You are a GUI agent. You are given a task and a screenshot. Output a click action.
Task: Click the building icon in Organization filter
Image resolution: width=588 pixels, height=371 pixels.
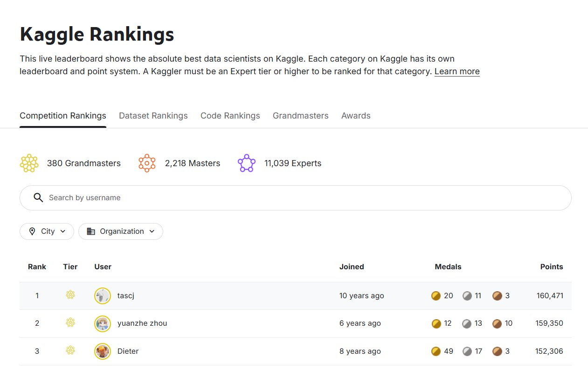(x=91, y=231)
